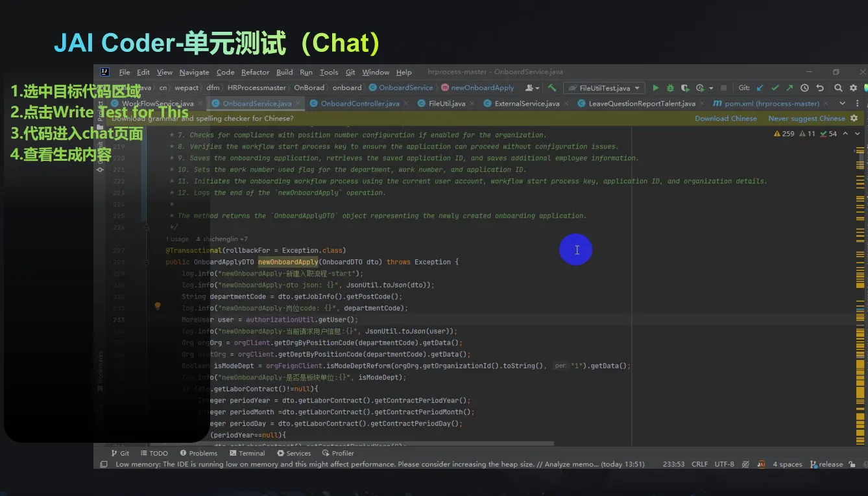Click the 233:53 cursor position indicator

tap(674, 464)
